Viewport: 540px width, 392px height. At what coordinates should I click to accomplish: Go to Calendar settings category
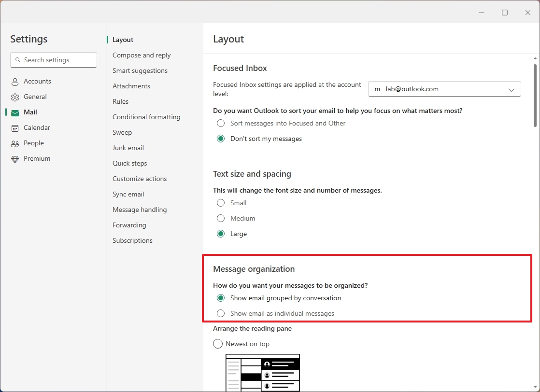[37, 128]
